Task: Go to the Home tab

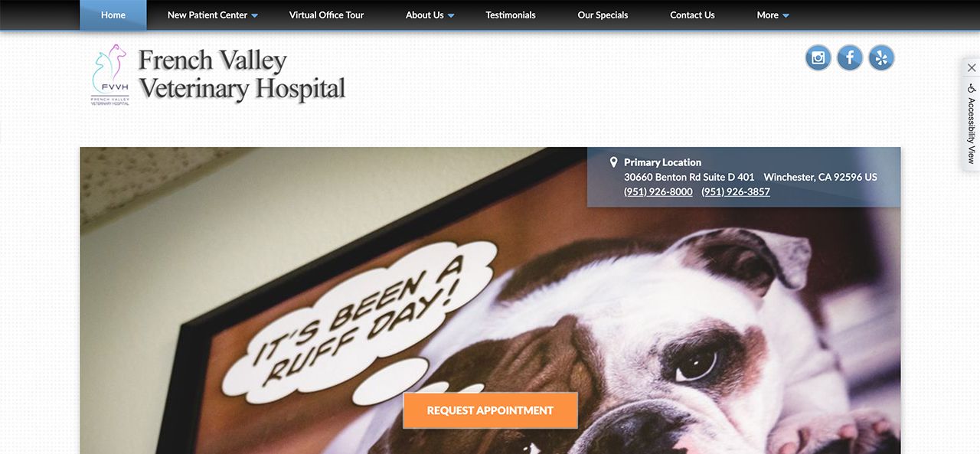Action: (x=113, y=15)
